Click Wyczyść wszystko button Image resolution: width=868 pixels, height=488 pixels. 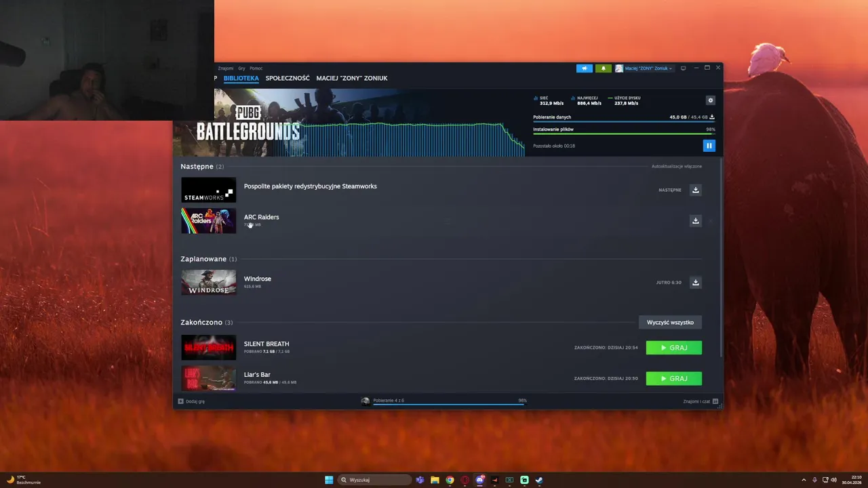[670, 323]
